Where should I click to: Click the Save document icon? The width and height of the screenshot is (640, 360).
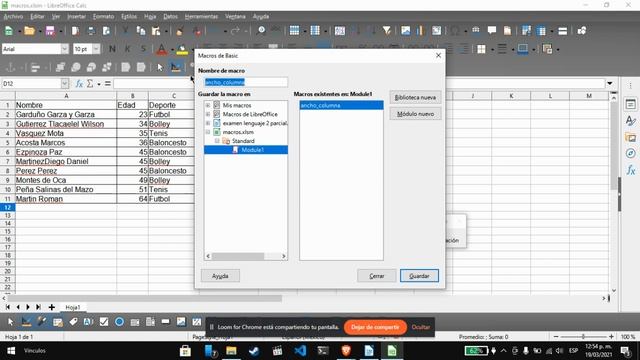coord(50,31)
